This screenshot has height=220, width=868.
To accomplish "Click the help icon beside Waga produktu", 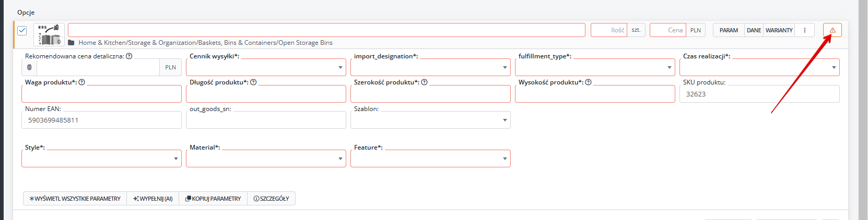I will pos(82,82).
